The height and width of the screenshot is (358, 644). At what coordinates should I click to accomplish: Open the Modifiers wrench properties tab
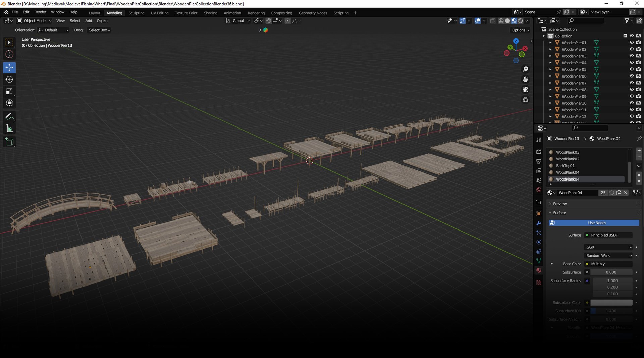click(539, 223)
